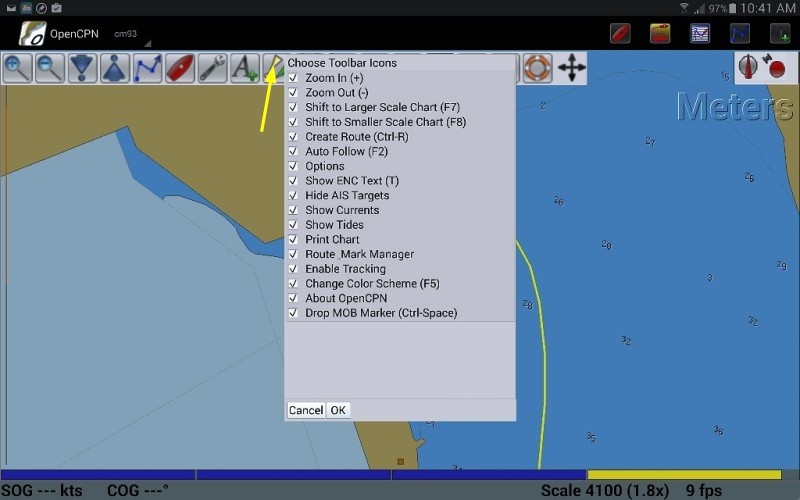Image resolution: width=800 pixels, height=500 pixels.
Task: Toggle Hide AIS Targets checkbox
Action: [293, 196]
